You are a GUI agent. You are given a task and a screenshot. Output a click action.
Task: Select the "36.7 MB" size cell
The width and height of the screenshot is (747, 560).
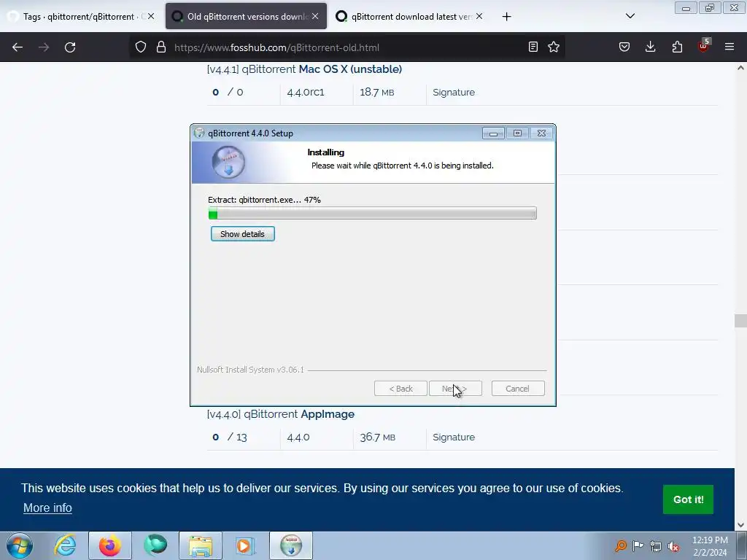pos(377,437)
